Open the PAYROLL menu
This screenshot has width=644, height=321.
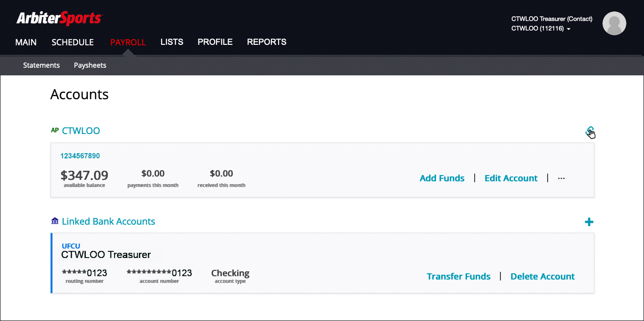[128, 42]
